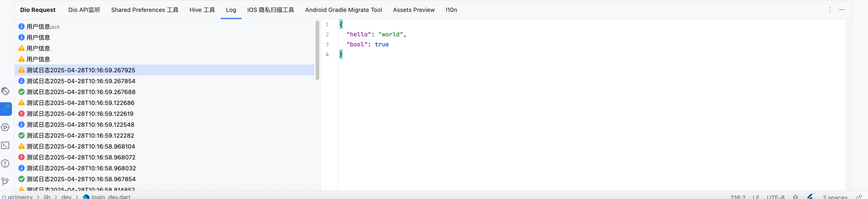Switch to Shared Preferences 工具 tab
This screenshot has height=199, width=868.
click(144, 10)
